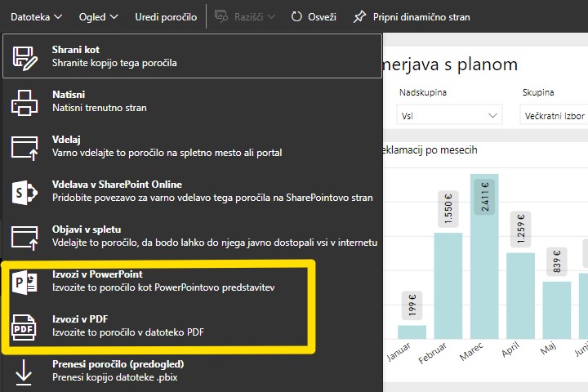Click the Natisni printer icon

point(24,102)
